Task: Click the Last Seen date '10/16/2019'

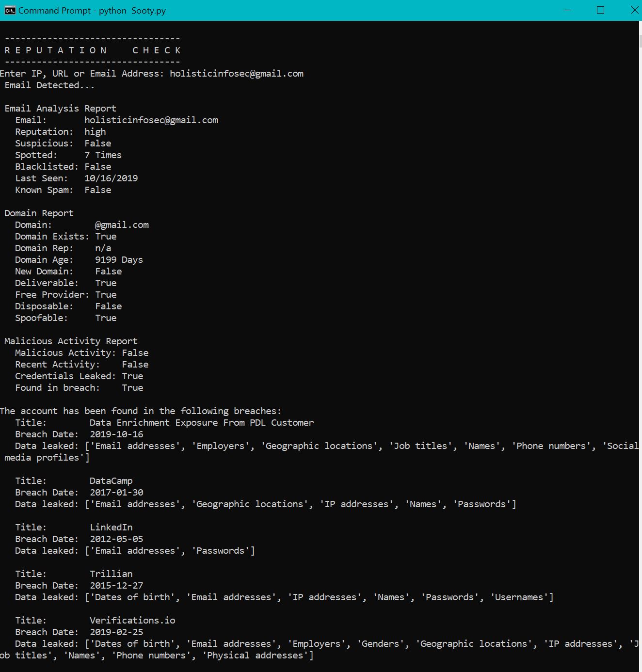Action: click(111, 178)
